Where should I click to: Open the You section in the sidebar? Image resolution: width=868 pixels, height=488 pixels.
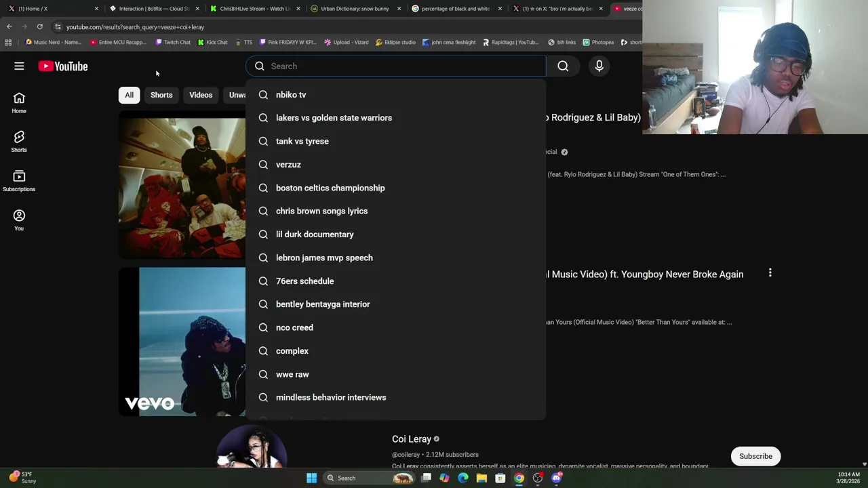(x=19, y=220)
